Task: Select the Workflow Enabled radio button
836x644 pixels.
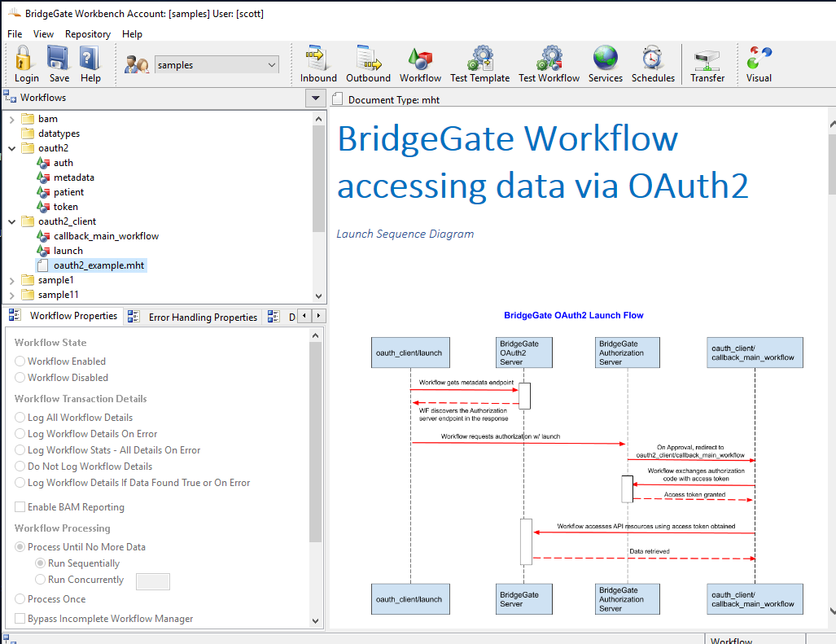Action: pos(20,361)
